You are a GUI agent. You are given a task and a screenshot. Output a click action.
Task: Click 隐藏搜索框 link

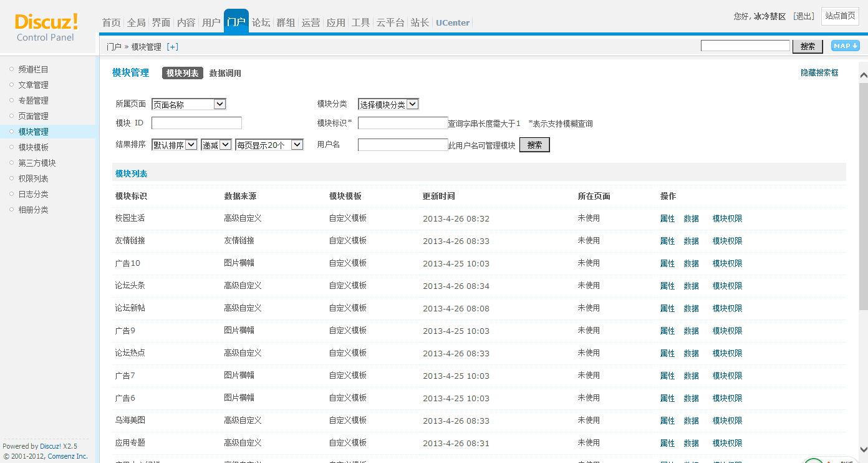[x=819, y=73]
